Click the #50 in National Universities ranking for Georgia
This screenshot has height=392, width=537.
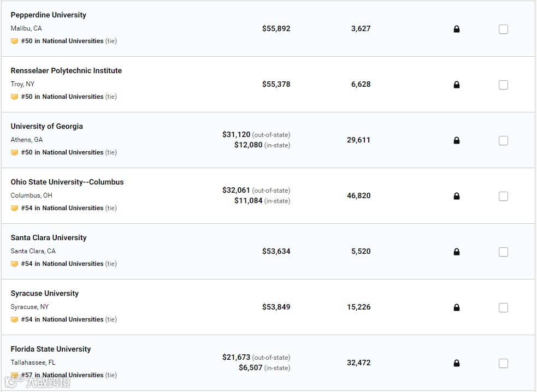[x=62, y=152]
